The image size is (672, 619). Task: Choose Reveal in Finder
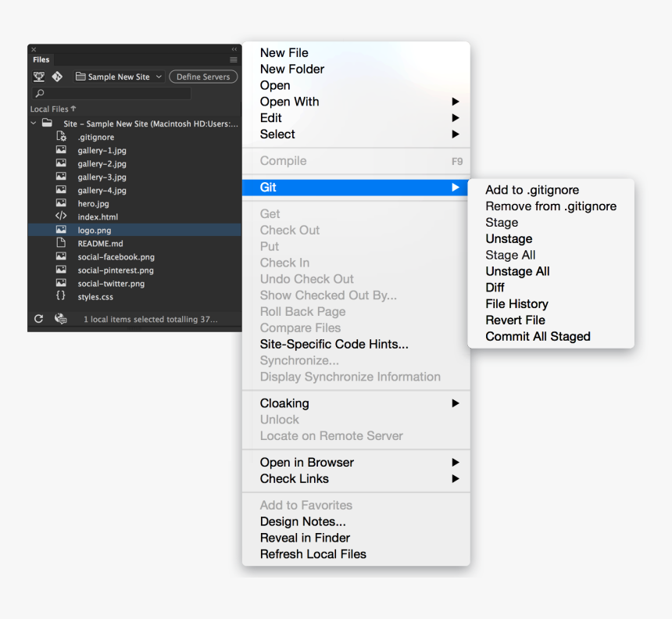[x=305, y=538]
